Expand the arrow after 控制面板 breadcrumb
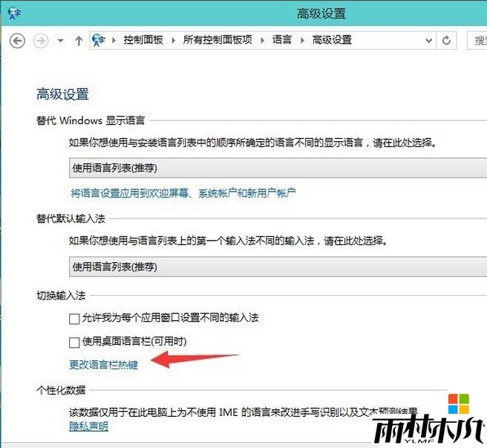Screen dimensions: 487x448 tap(173, 40)
